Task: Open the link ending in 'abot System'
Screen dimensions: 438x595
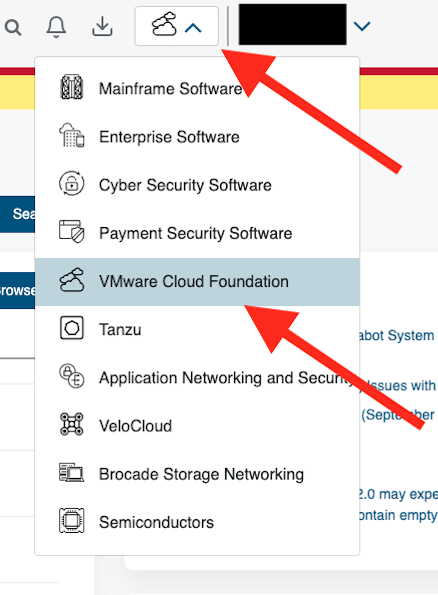Action: (x=397, y=335)
